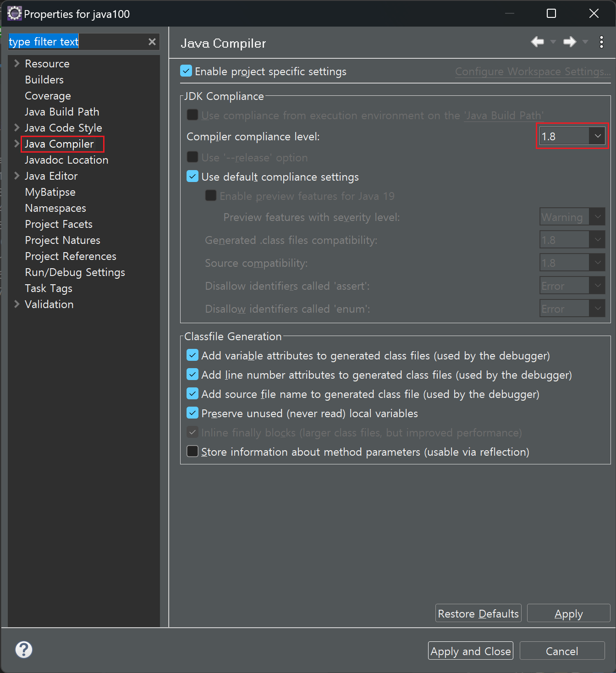Toggle Add line number attributes checkbox
Screen dimensions: 616x673
[x=192, y=375]
